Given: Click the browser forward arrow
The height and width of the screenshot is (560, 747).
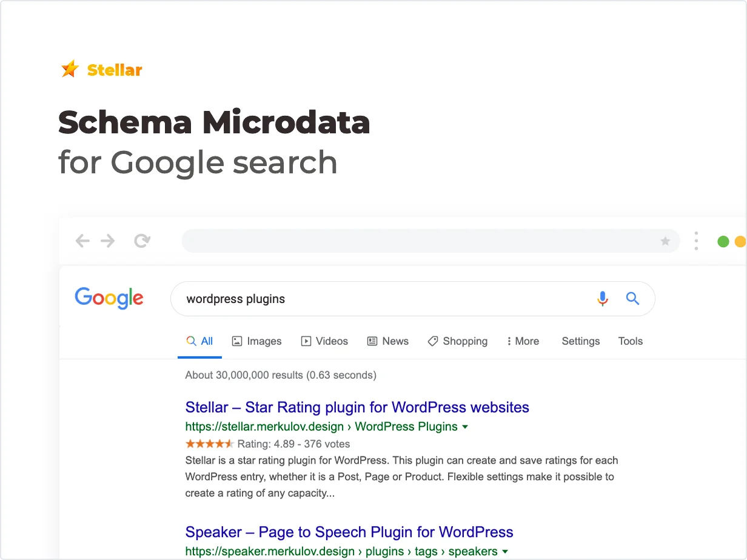Looking at the screenshot, I should pos(108,241).
